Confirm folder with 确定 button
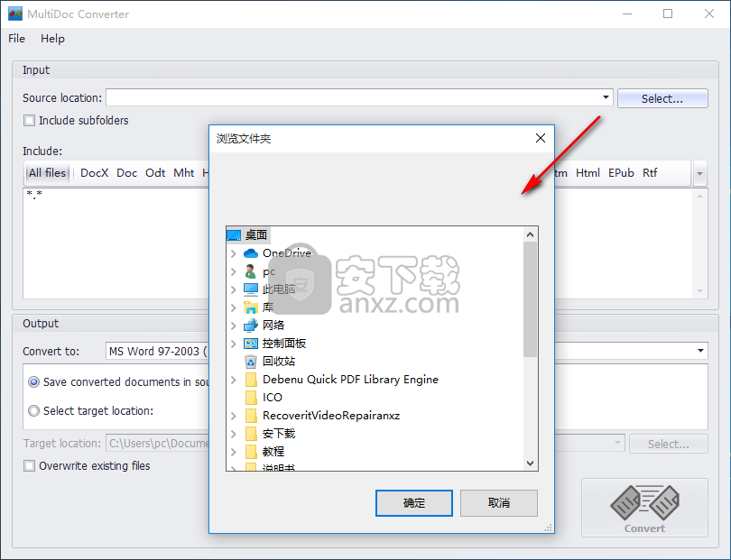The height and width of the screenshot is (560, 731). [414, 503]
